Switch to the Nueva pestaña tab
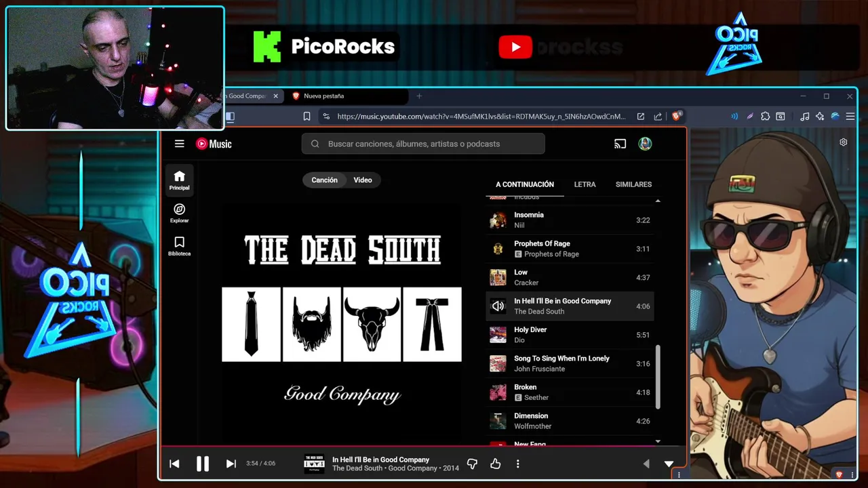Viewport: 868px width, 488px height. click(x=347, y=96)
